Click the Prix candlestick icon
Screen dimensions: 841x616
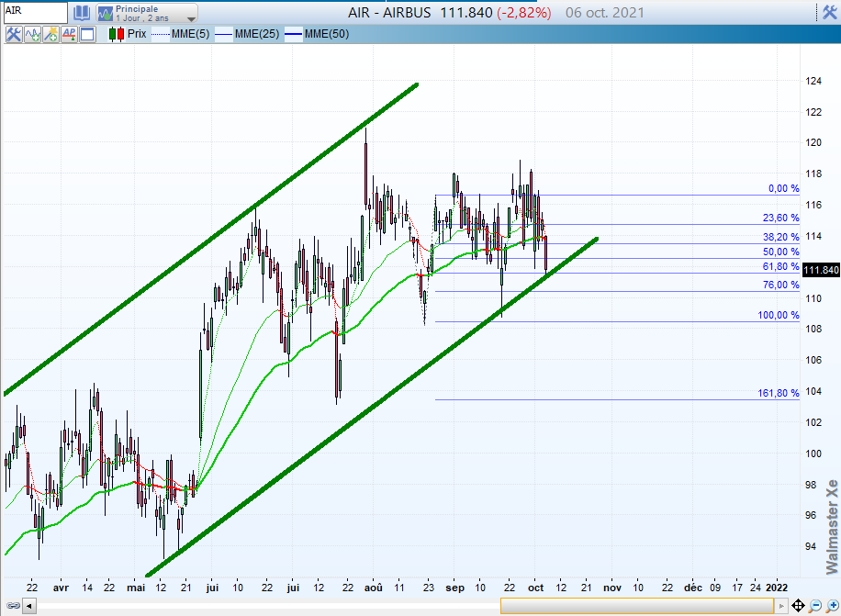pyautogui.click(x=117, y=34)
